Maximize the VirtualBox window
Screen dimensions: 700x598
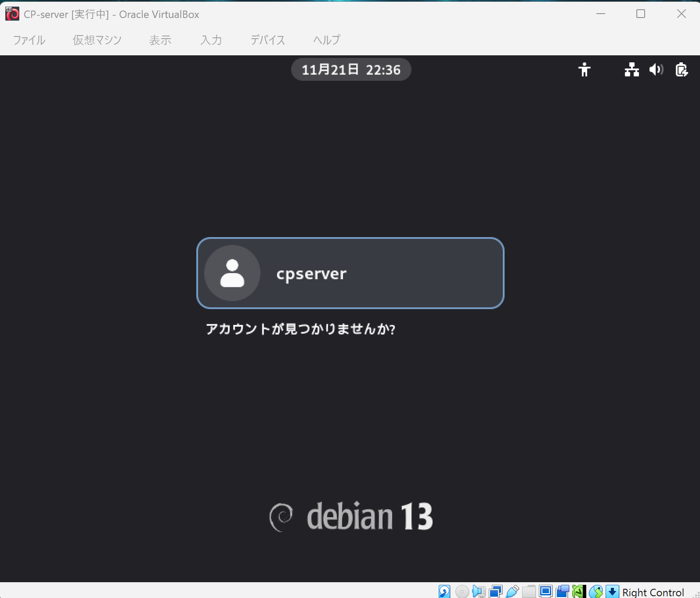coord(641,14)
